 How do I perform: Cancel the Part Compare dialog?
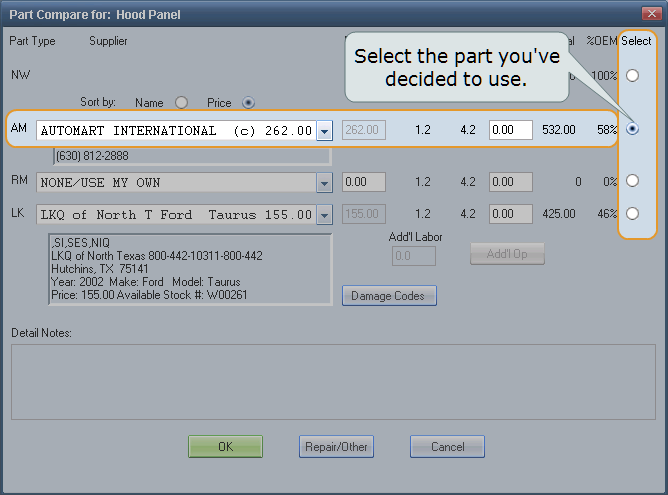point(447,447)
